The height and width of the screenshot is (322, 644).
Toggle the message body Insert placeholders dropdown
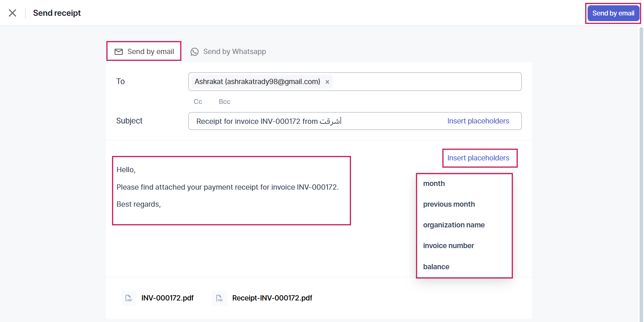(x=478, y=158)
